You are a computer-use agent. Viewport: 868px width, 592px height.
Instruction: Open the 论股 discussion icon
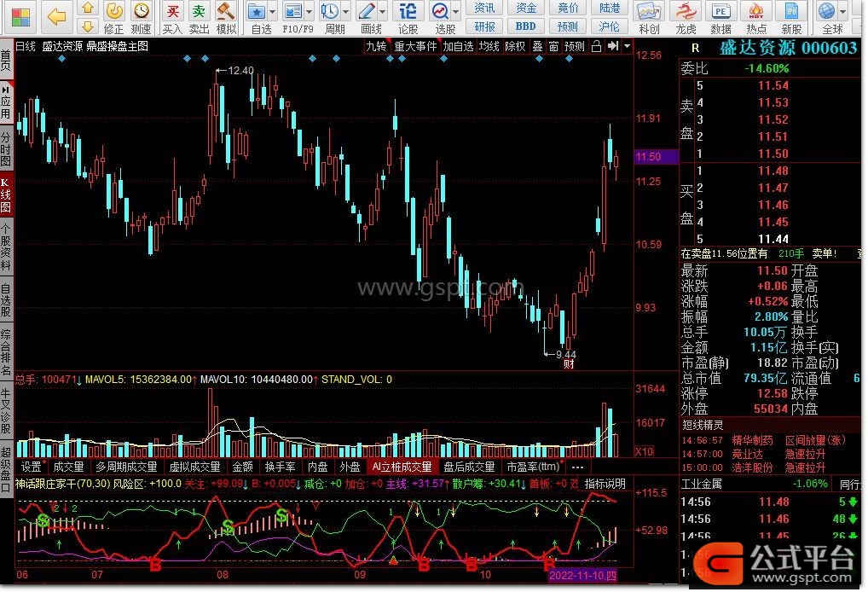408,10
